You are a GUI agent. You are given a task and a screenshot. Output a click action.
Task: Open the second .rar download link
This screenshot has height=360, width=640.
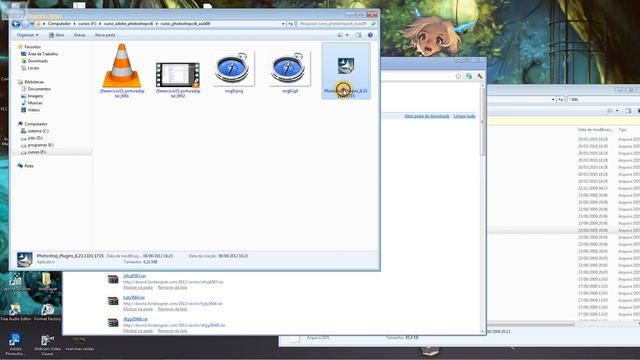click(x=134, y=298)
